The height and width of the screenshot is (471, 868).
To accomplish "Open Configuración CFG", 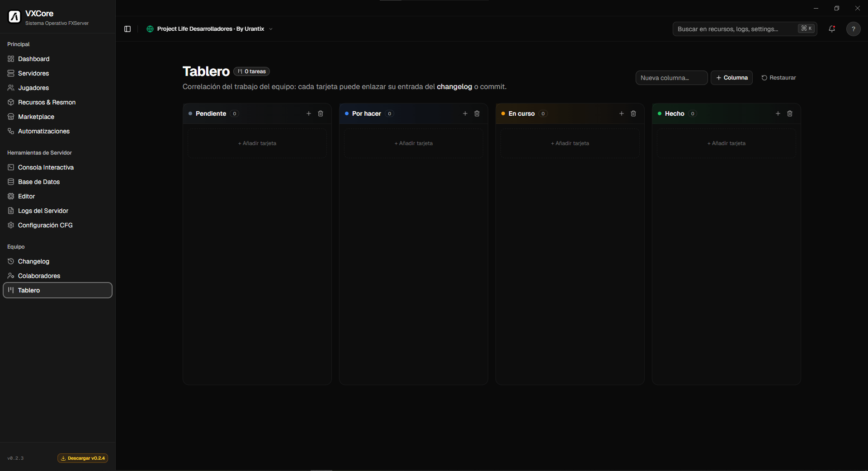I will tap(57, 225).
